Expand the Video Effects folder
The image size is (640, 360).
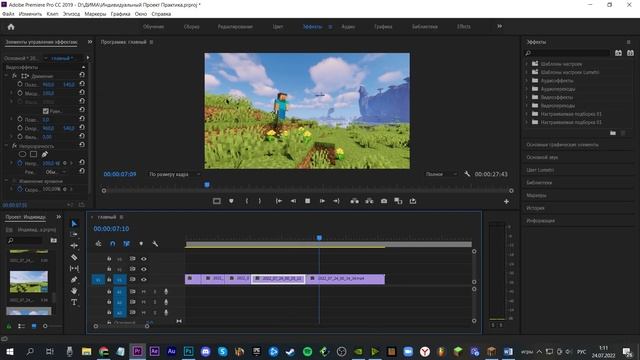527,97
